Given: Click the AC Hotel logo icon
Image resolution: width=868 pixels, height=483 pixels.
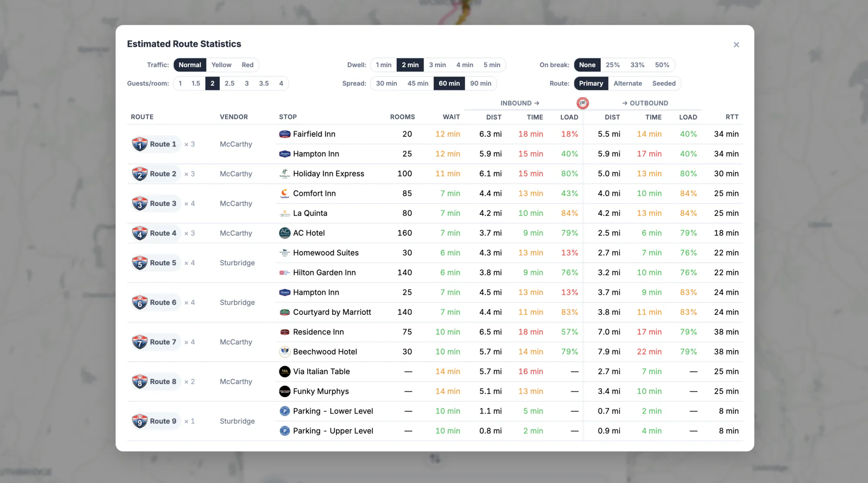Looking at the screenshot, I should pyautogui.click(x=285, y=233).
